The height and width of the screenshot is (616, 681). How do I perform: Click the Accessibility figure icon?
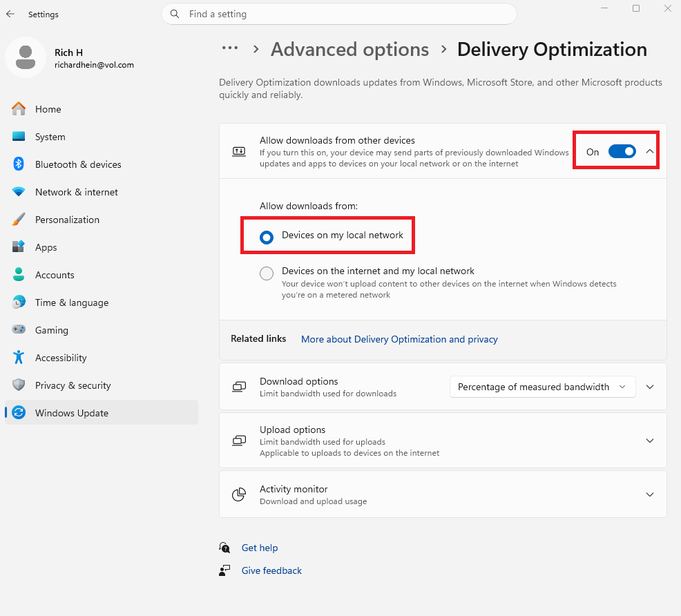click(19, 357)
